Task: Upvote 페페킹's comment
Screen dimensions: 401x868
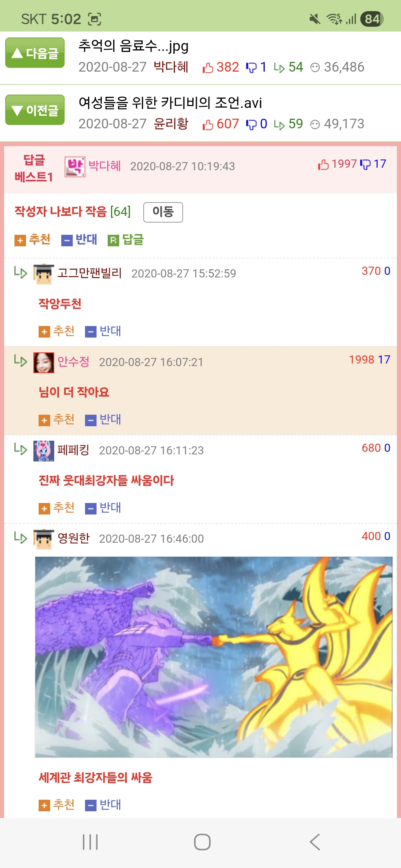Action: point(56,508)
